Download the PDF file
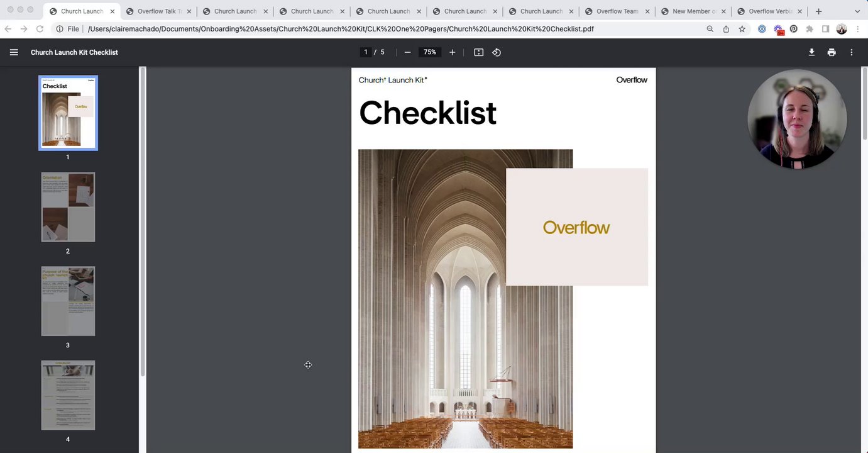Image resolution: width=868 pixels, height=453 pixels. (811, 52)
